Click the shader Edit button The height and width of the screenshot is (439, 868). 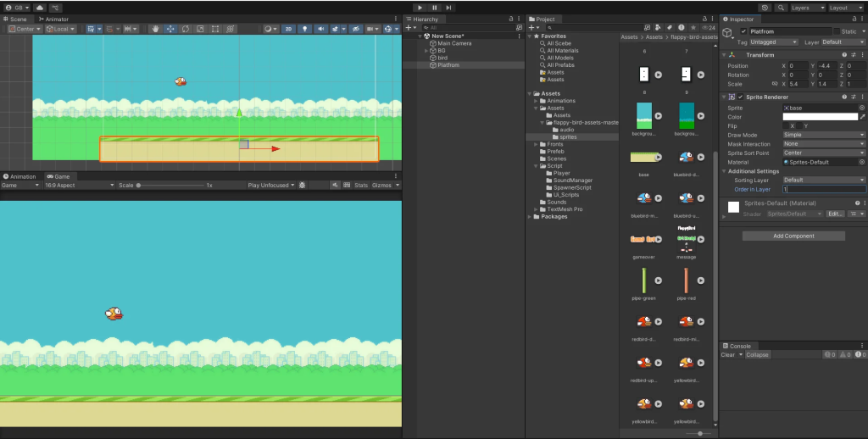pyautogui.click(x=835, y=214)
